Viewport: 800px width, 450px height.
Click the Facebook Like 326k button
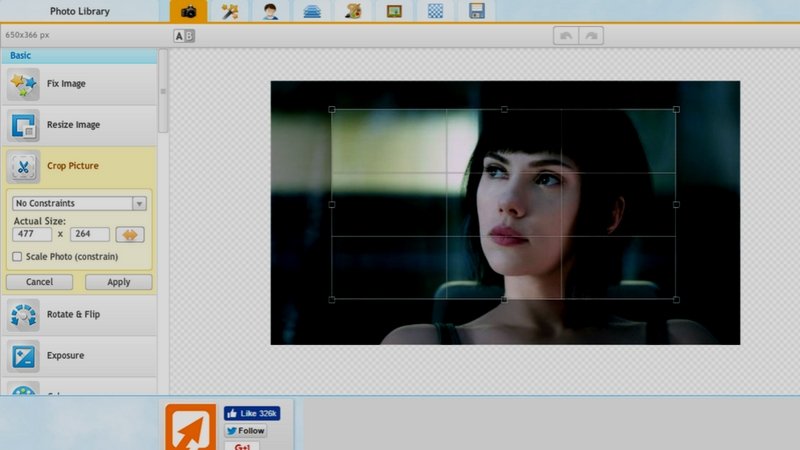[252, 413]
